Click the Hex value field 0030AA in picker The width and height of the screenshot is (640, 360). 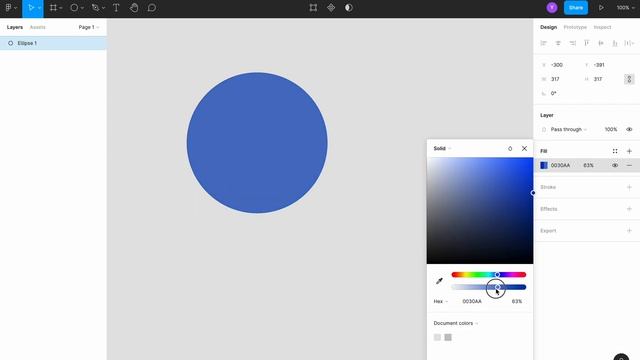[x=472, y=301]
